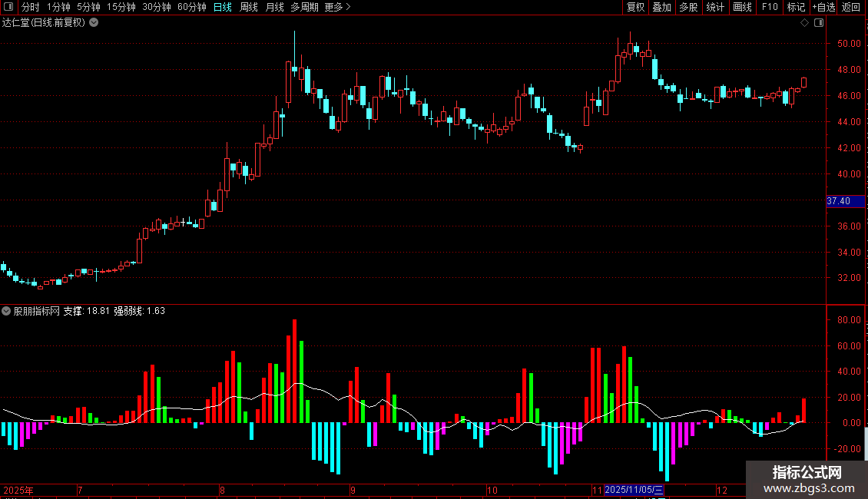Open the indicator dropdown beside 股朋指标网
The image size is (868, 499).
6,311
